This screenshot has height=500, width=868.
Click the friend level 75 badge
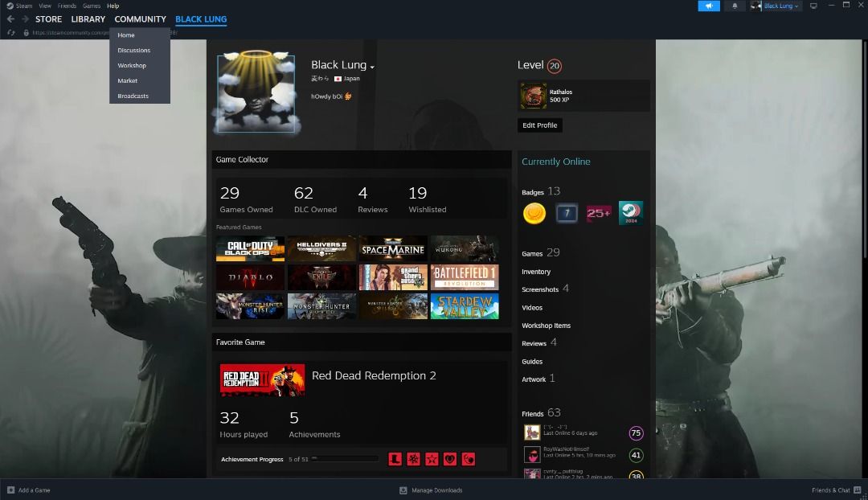(x=636, y=433)
